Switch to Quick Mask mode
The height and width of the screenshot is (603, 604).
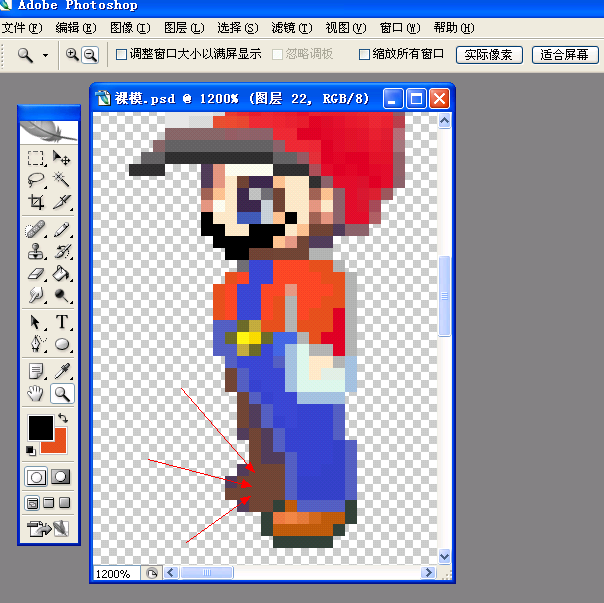[x=61, y=477]
